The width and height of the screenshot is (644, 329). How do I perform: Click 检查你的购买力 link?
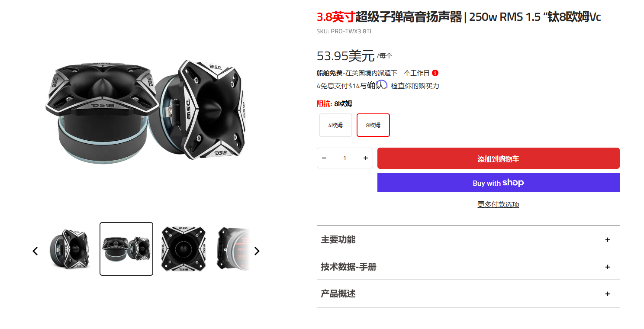point(415,86)
